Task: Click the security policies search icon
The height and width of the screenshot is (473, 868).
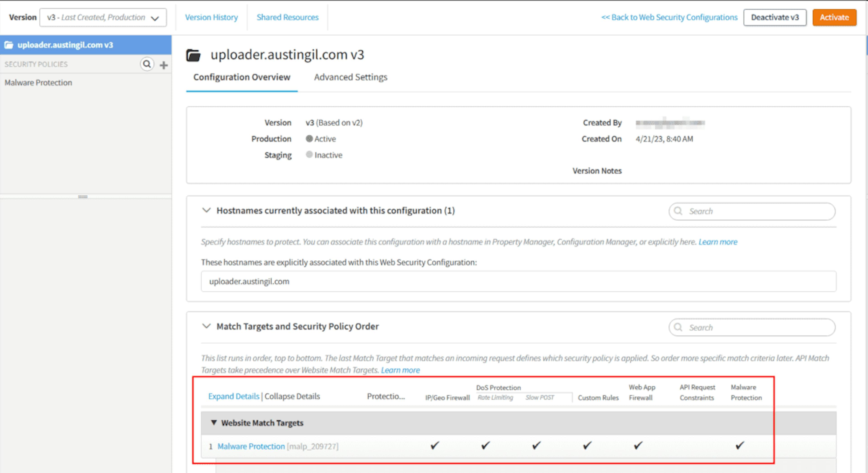Action: pos(147,64)
